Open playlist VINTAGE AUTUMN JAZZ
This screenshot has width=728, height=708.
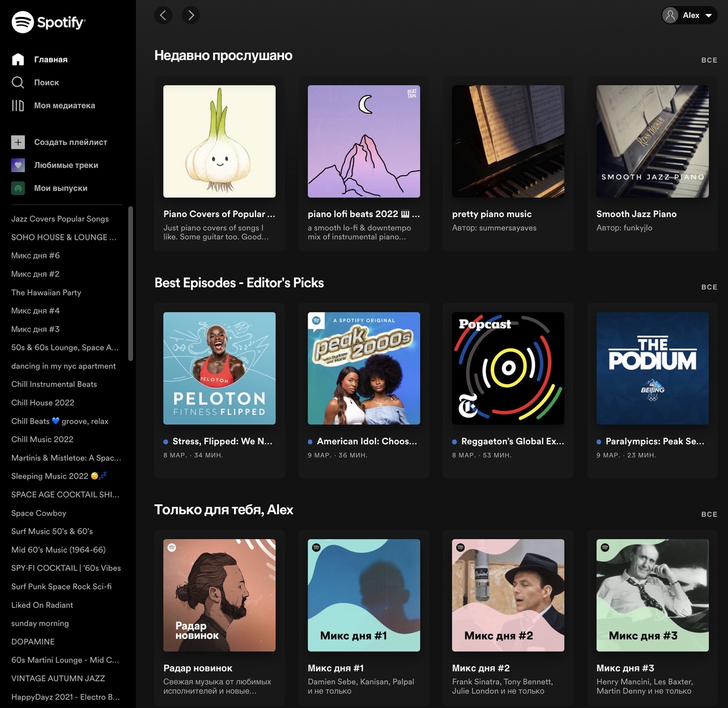(x=58, y=678)
